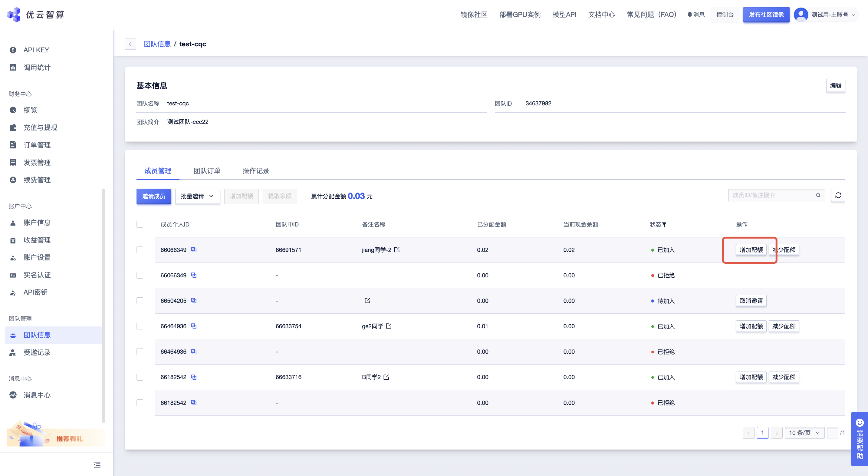Screen dimensions: 868x476
Task: Click the 邀请成员 button
Action: point(154,196)
